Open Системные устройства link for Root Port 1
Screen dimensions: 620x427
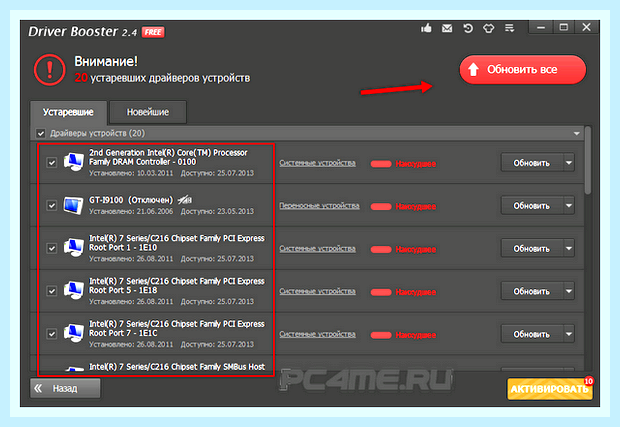click(x=318, y=249)
